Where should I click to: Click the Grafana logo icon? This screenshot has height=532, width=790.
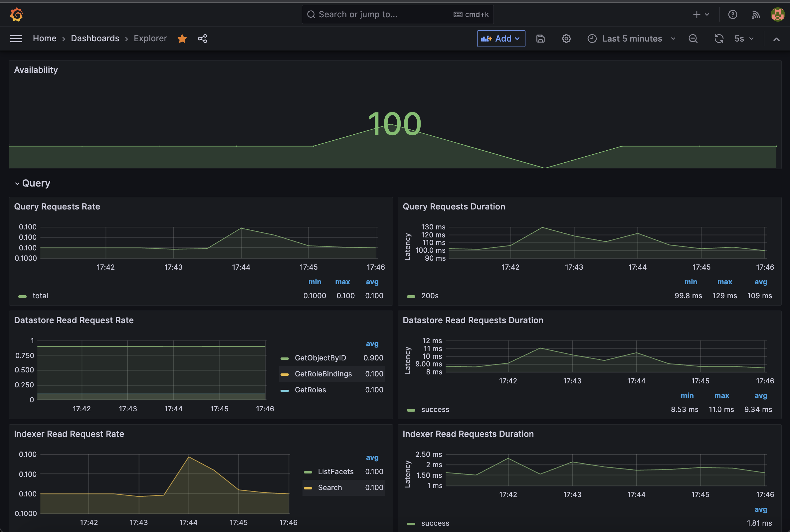click(x=16, y=15)
